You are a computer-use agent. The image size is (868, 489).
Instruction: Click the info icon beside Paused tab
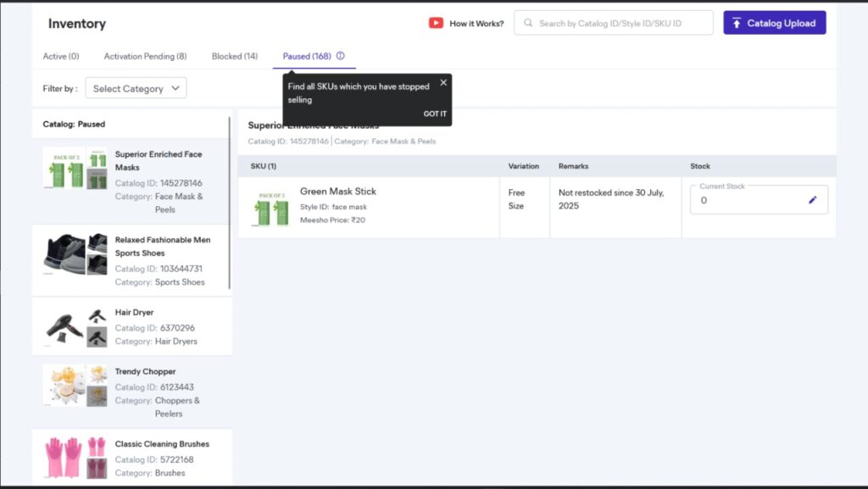(x=340, y=56)
